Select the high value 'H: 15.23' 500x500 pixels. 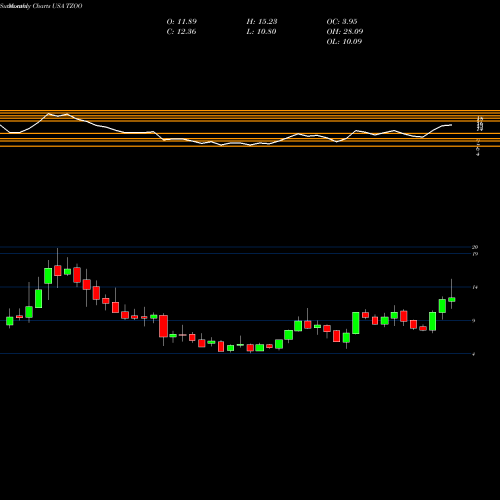[x=262, y=22]
